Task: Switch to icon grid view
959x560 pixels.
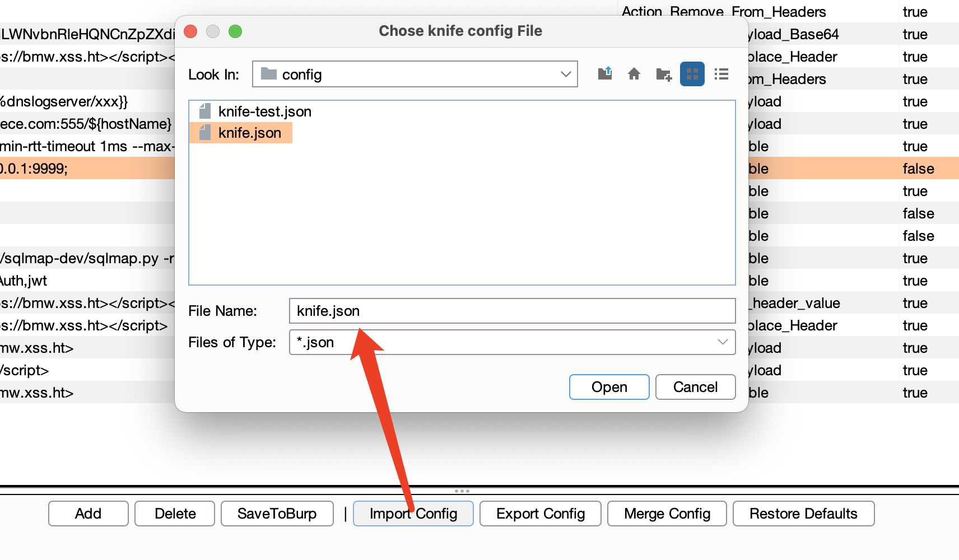Action: point(692,74)
